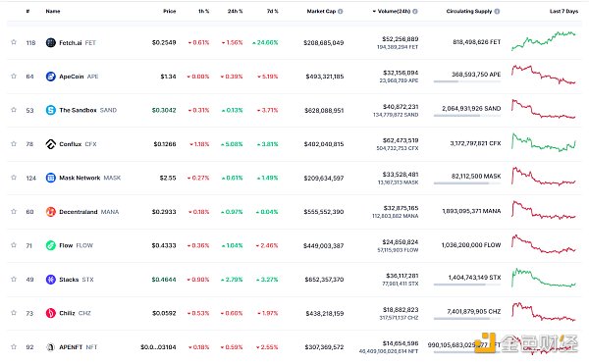589x364 pixels.
Task: Click the Market Cap info icon
Action: 341,11
